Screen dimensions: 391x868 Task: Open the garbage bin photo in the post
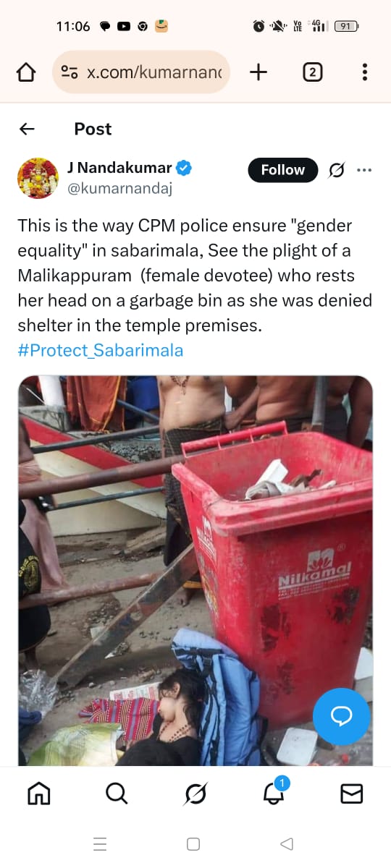click(x=195, y=571)
